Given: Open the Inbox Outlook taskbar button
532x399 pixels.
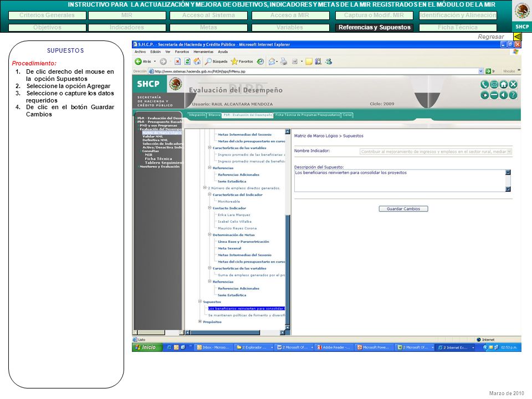Looking at the screenshot, I should [213, 347].
